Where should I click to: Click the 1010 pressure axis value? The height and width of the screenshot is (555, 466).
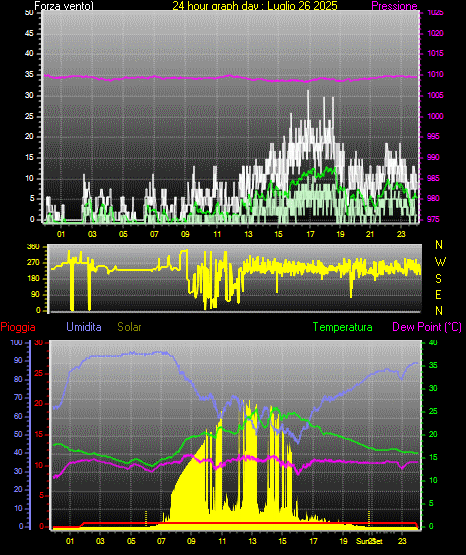(436, 74)
